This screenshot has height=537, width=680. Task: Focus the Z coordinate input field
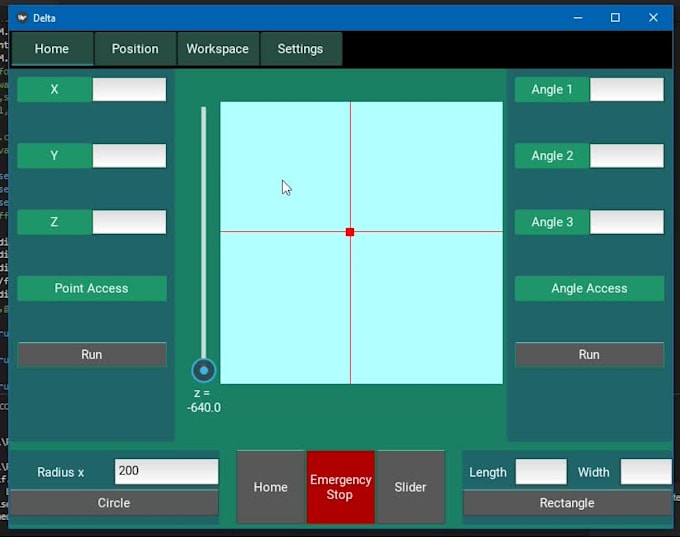tap(129, 222)
